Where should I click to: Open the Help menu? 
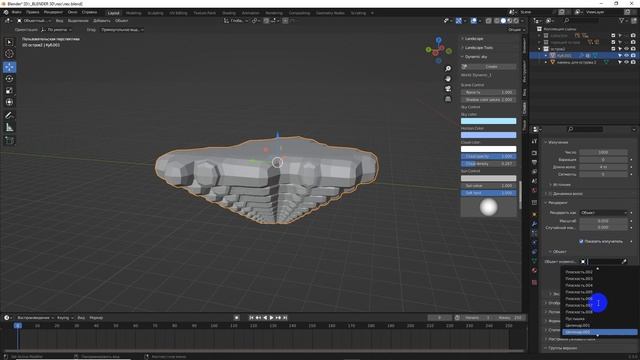(x=89, y=12)
